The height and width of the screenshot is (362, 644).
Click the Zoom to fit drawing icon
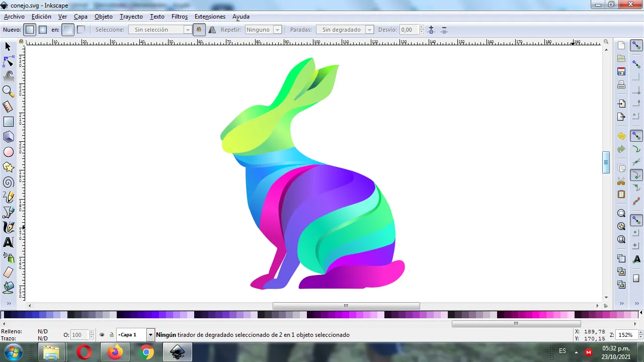click(621, 227)
